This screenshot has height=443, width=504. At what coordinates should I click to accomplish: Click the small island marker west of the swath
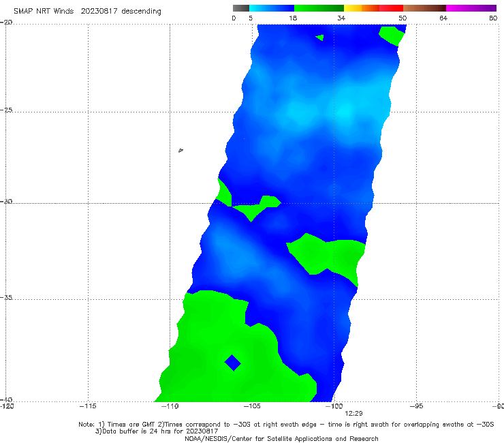(180, 150)
